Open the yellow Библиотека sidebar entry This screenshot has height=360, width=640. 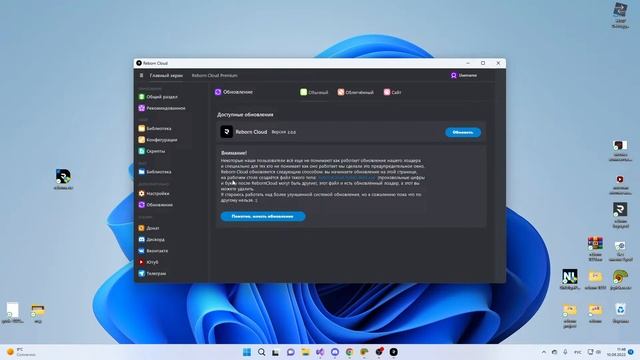pos(155,129)
